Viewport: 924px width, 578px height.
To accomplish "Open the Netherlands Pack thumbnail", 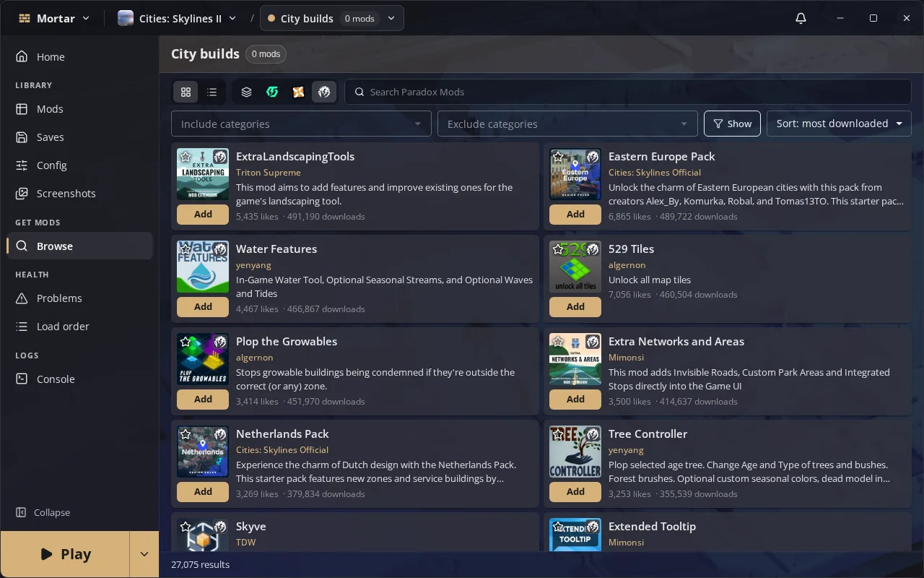I will point(203,452).
